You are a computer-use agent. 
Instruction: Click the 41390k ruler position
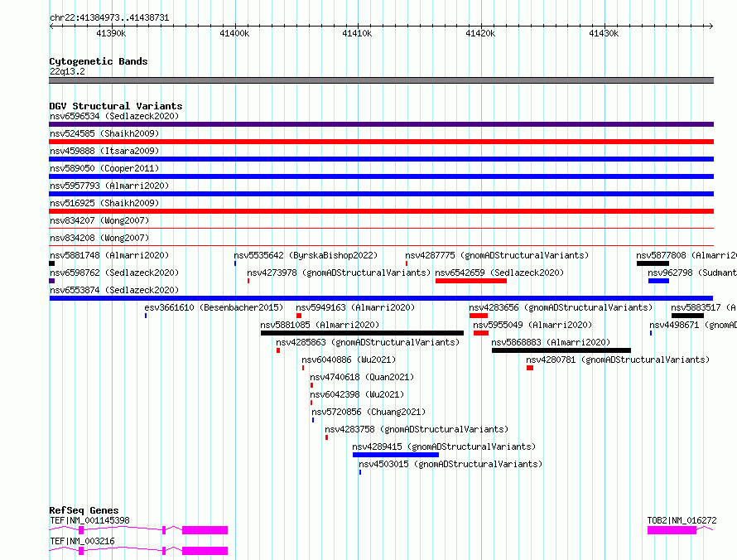(111, 33)
